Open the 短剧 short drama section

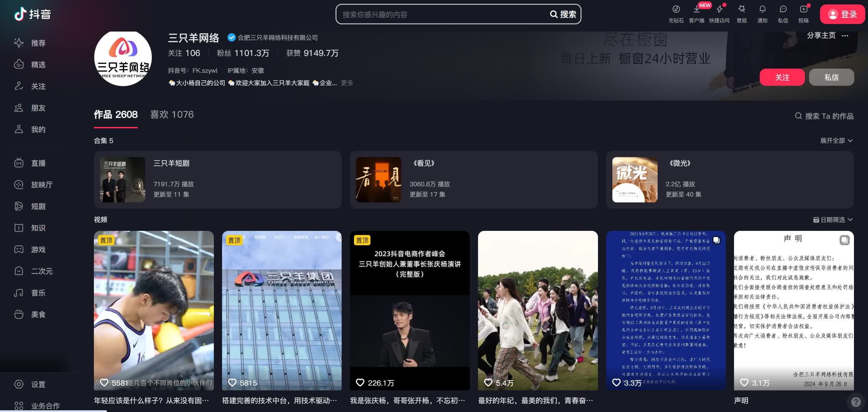[x=30, y=206]
